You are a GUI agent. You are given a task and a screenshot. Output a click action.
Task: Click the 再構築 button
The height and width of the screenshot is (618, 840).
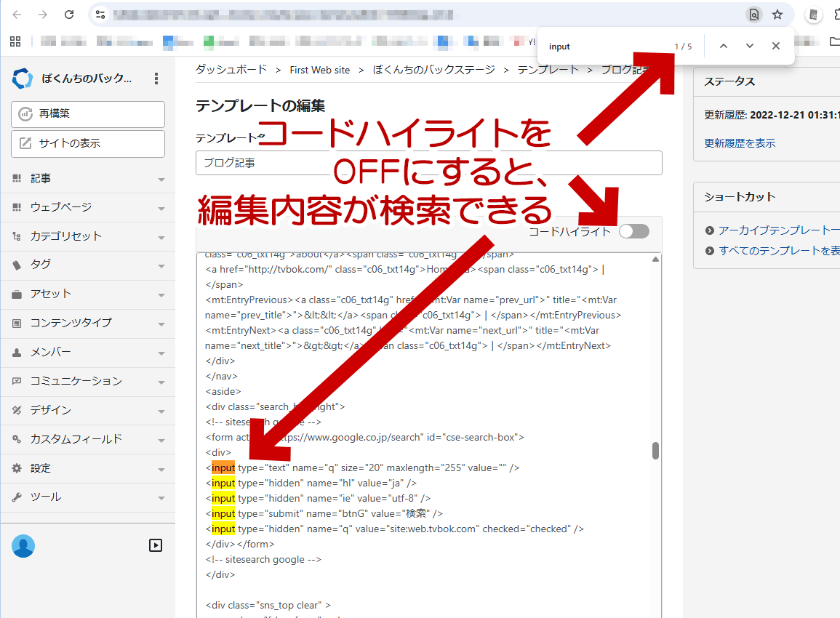coord(88,114)
